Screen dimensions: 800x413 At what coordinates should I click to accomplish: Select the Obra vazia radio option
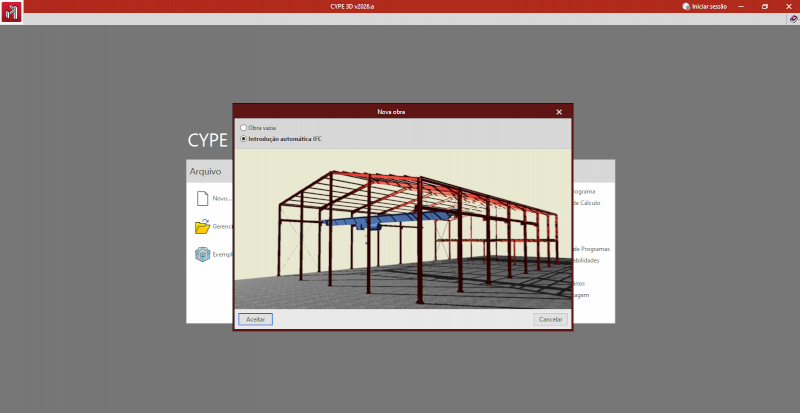244,128
